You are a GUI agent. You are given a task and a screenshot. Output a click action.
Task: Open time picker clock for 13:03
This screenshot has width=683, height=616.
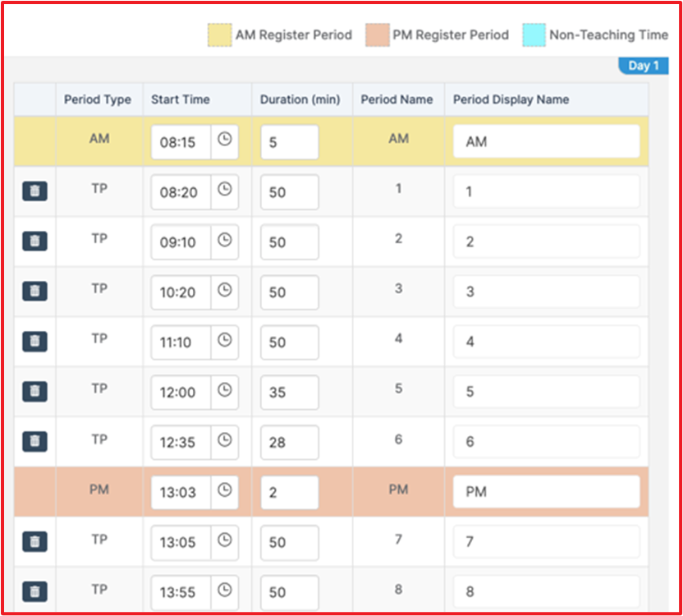[225, 490]
